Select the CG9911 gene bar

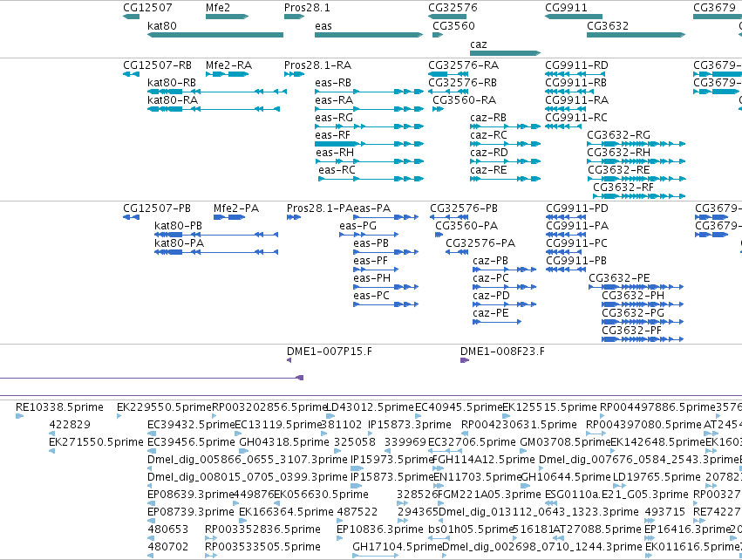[574, 17]
